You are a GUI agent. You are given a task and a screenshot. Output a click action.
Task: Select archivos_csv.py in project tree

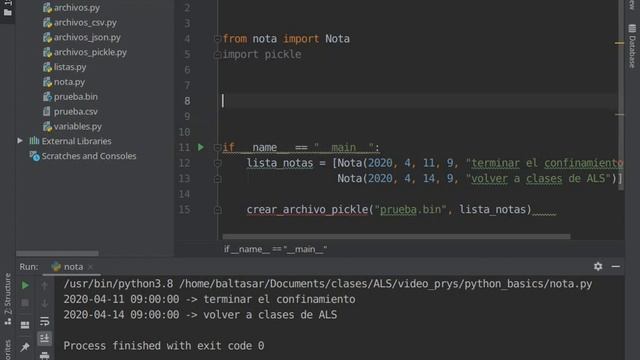tap(85, 22)
